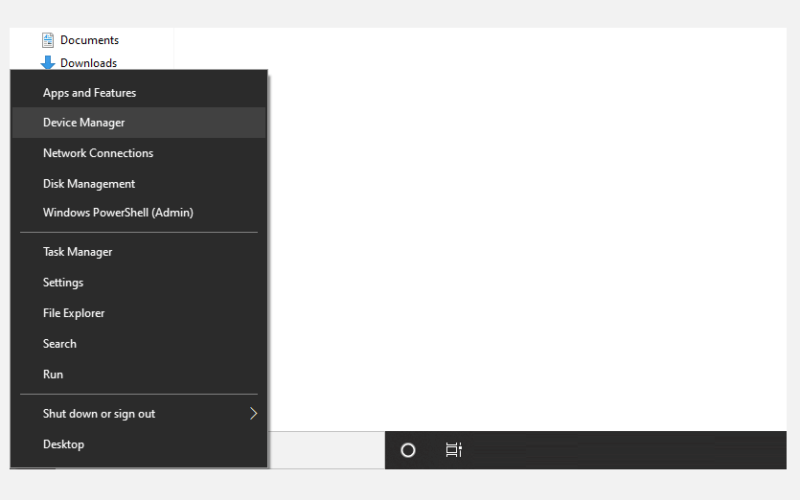Show the Desktop via menu entry
This screenshot has width=800, height=500.
tap(138, 444)
